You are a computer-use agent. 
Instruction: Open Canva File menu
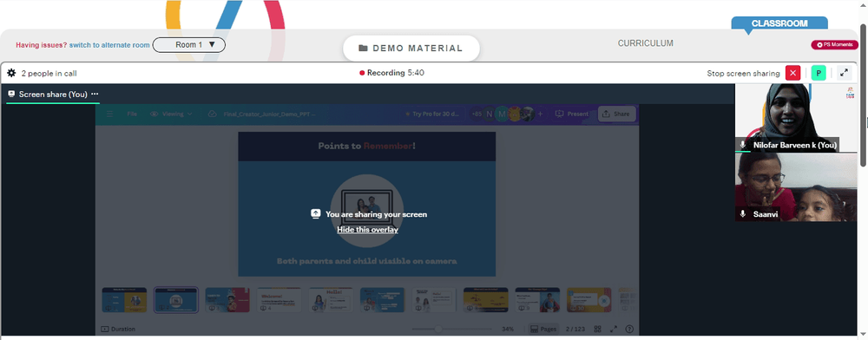coord(132,114)
